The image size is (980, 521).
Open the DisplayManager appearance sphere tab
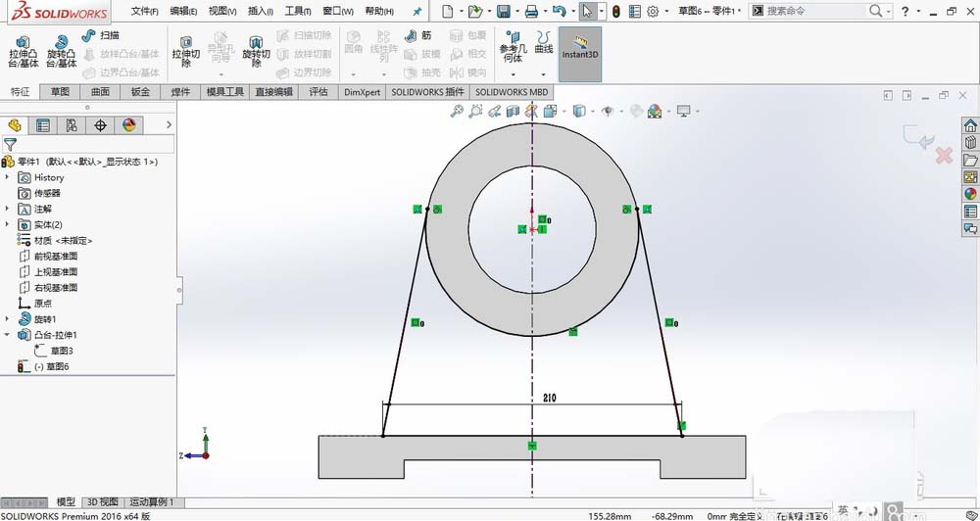tap(128, 125)
